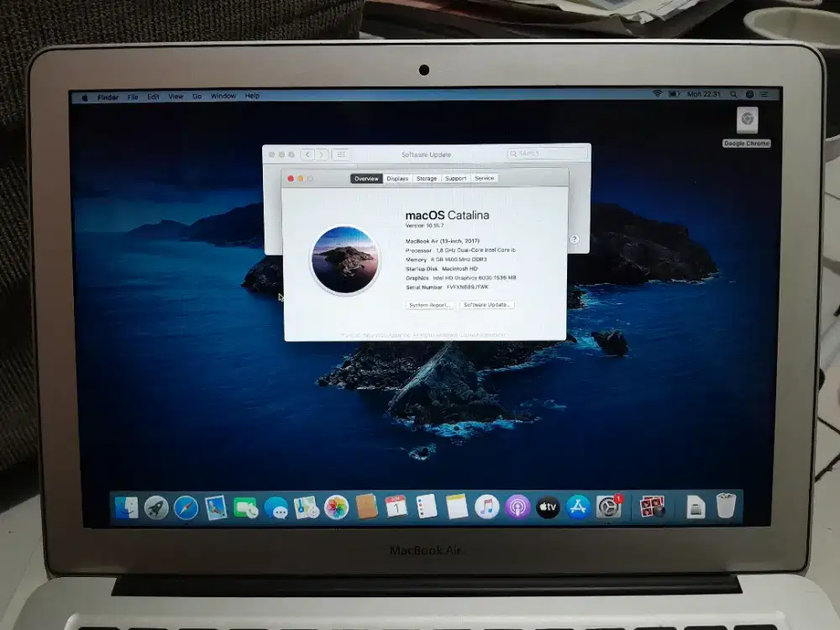Image resolution: width=840 pixels, height=630 pixels.
Task: Click the Serial Number line
Action: pyautogui.click(x=448, y=287)
